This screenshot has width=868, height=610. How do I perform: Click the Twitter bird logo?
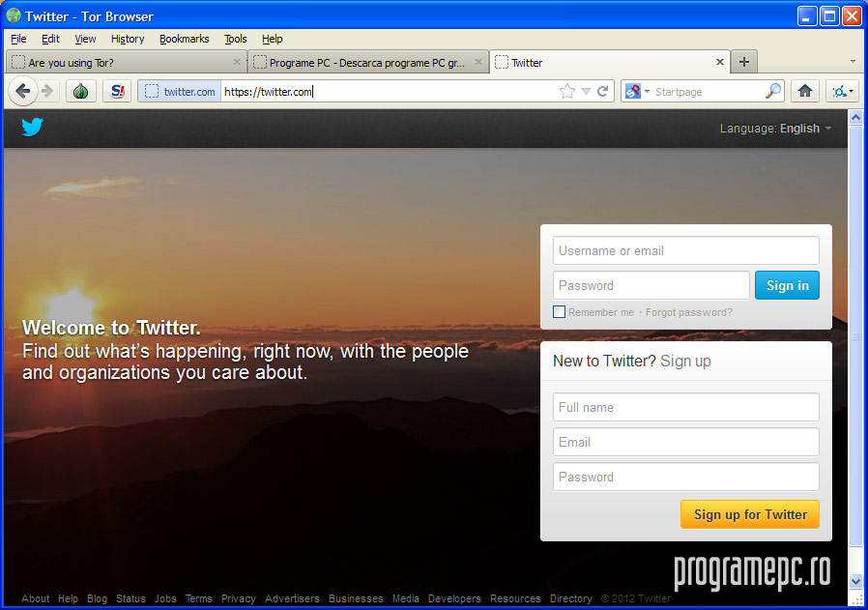(32, 127)
